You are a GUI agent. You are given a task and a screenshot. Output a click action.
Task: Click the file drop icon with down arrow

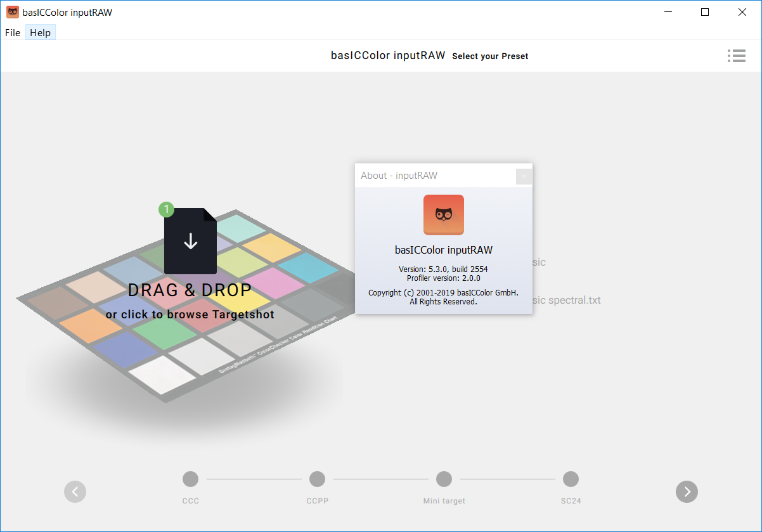point(190,241)
